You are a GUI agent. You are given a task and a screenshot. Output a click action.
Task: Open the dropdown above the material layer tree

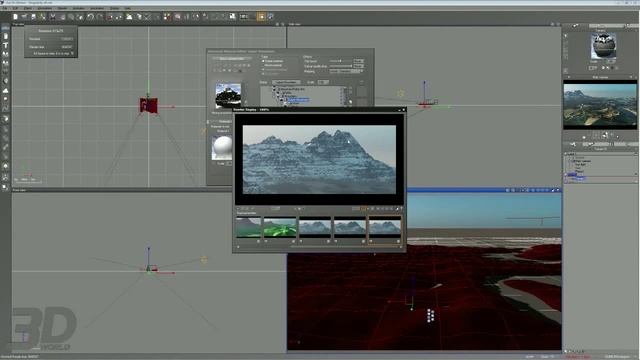pos(286,82)
